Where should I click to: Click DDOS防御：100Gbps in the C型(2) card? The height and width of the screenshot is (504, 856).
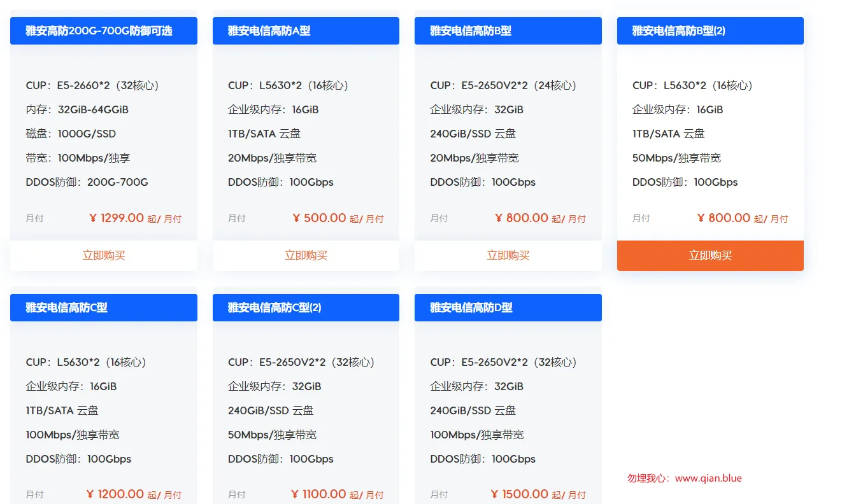click(281, 459)
